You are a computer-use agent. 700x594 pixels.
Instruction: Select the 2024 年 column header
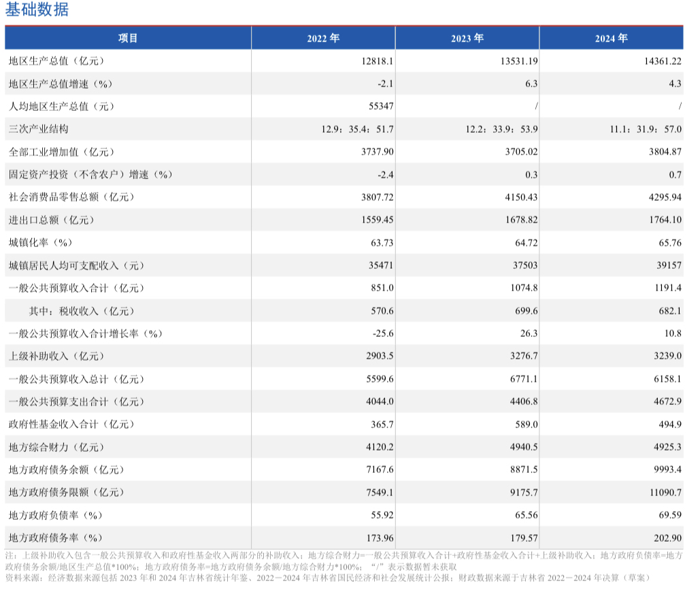pos(611,38)
